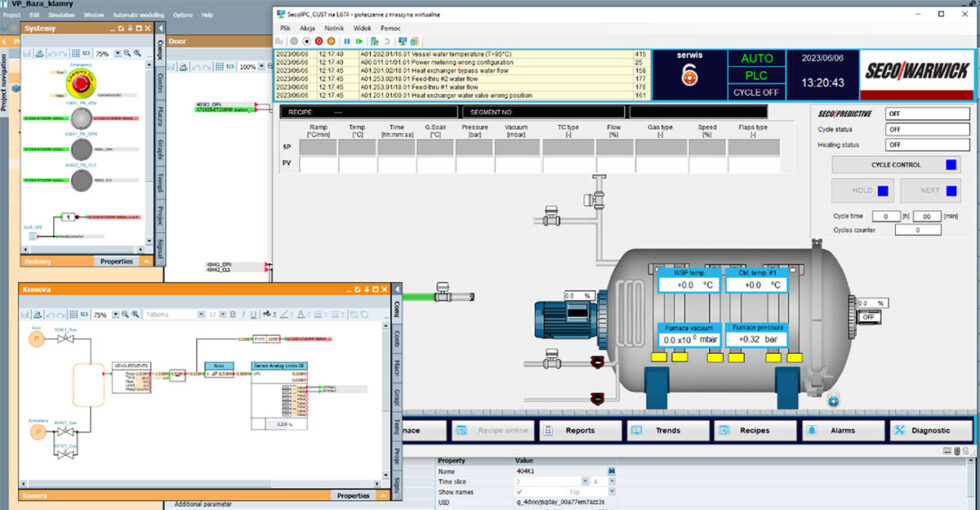The height and width of the screenshot is (510, 980).
Task: Open the Trends screen
Action: point(668,431)
